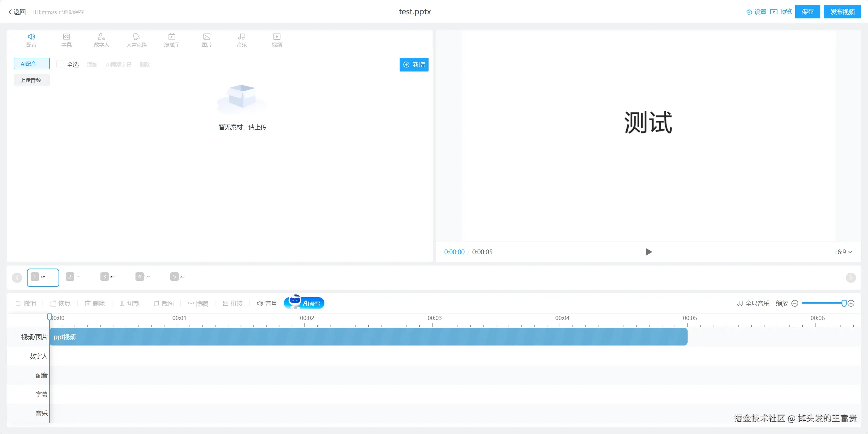Screen dimensions: 868x434
Task: Adjust 音量 volume in timeline toolbar
Action: [267, 303]
